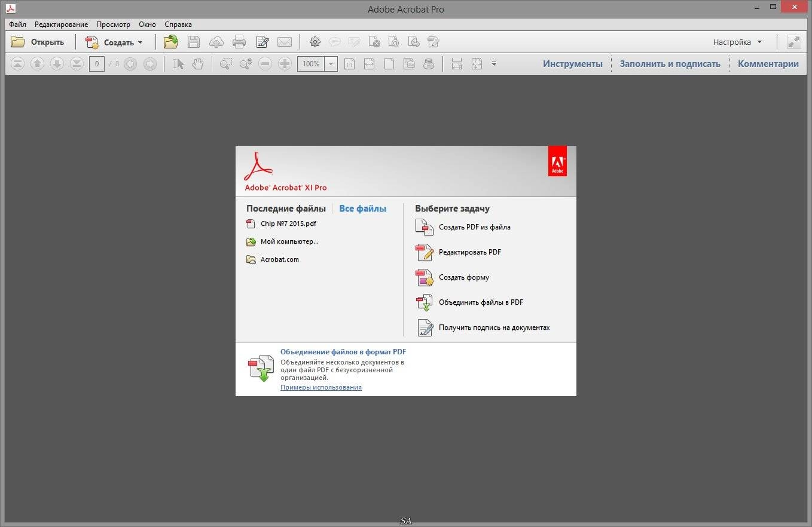Click the send by email envelope icon

click(x=285, y=42)
